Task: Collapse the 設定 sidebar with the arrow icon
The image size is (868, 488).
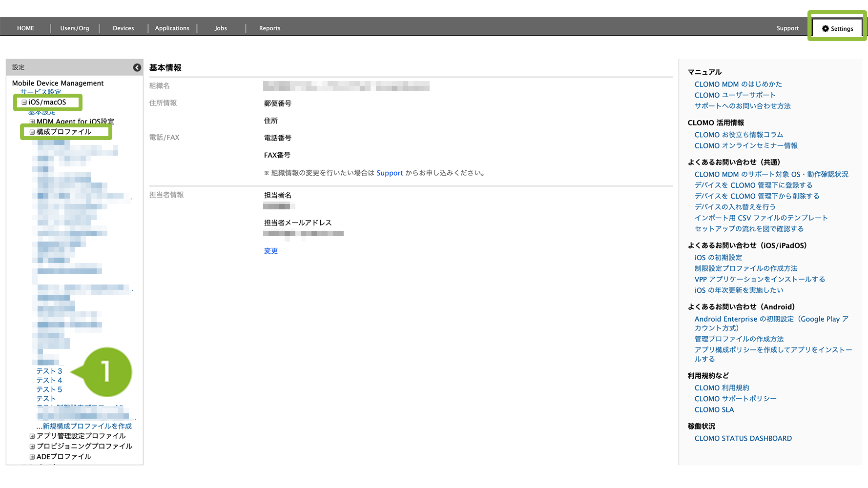Action: click(x=137, y=67)
